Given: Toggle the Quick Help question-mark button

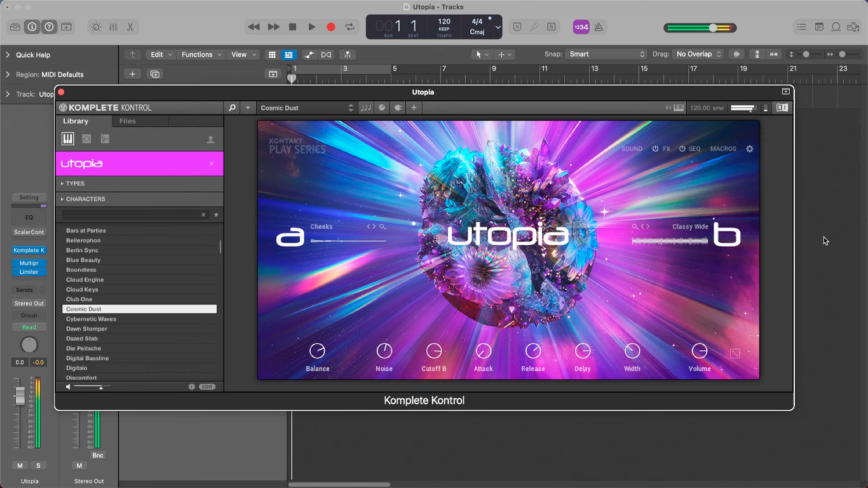Looking at the screenshot, I should pyautogui.click(x=49, y=27).
